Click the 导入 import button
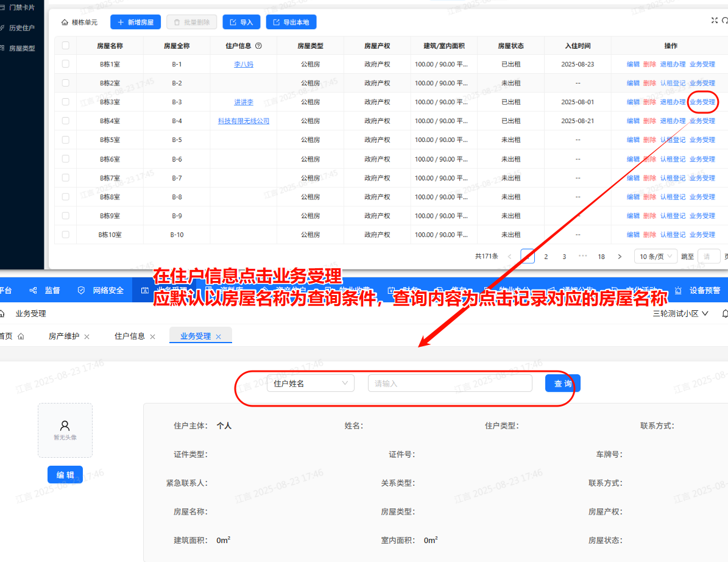The height and width of the screenshot is (562, 728). [241, 23]
